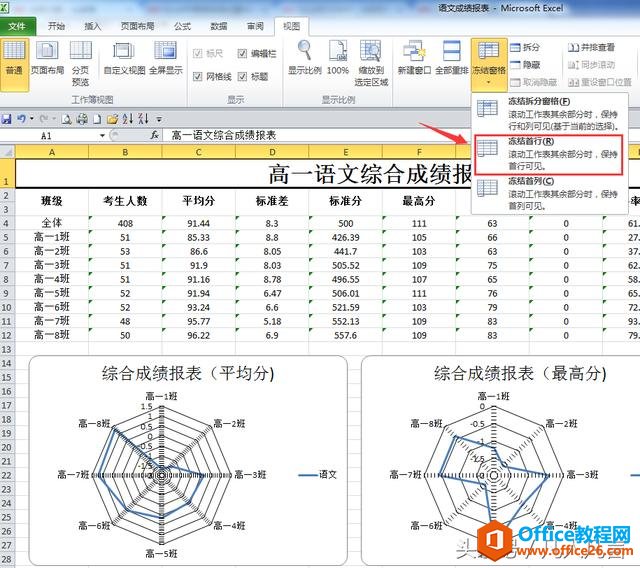The image size is (640, 568).
Task: Click the 标准差 header cell
Action: pyautogui.click(x=272, y=201)
